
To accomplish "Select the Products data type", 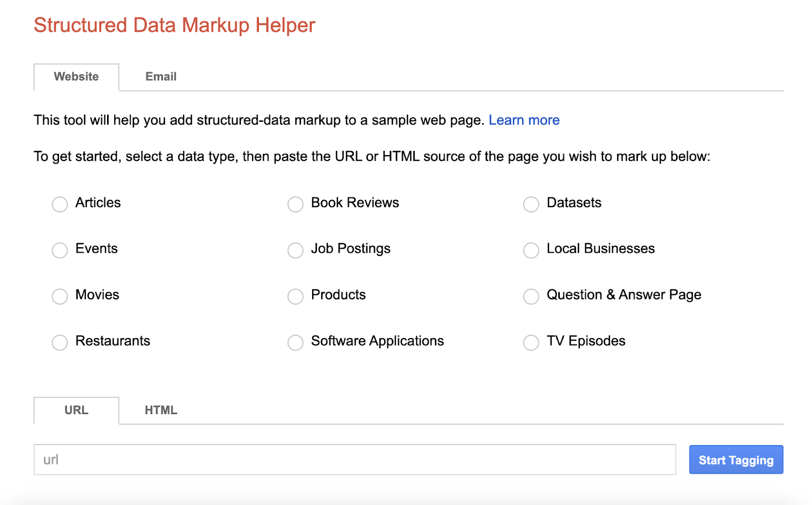I will pyautogui.click(x=295, y=296).
